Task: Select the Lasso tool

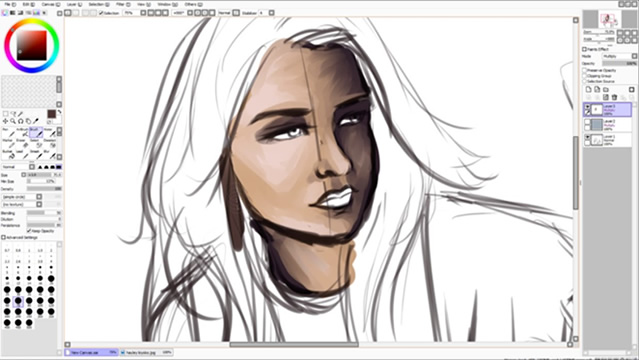Action: [x=13, y=114]
